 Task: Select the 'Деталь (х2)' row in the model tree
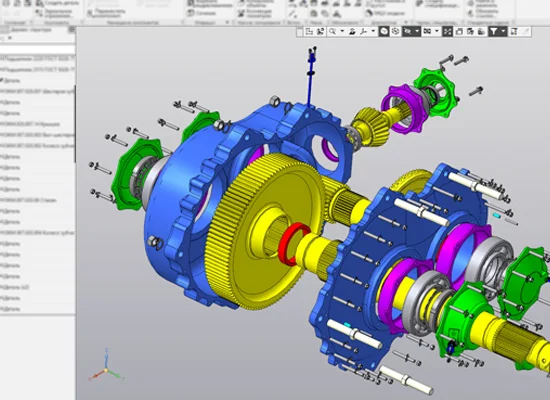point(38,287)
